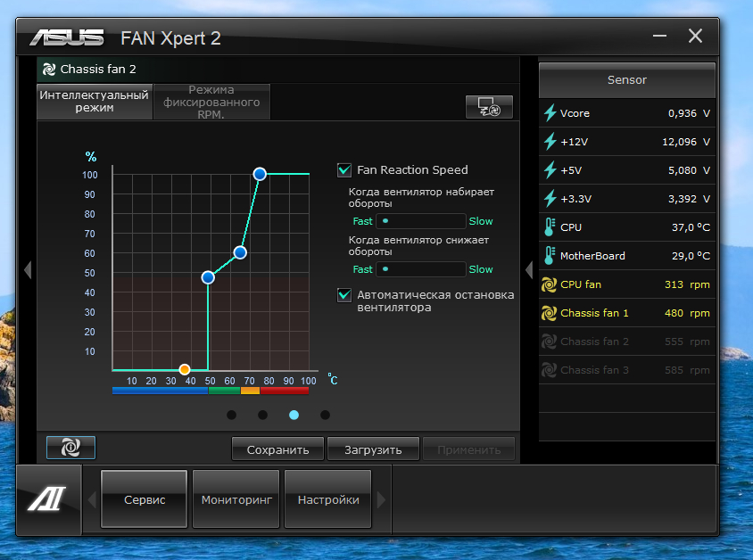Click the Chassis fan 1 yellow fan icon
The image size is (753, 560).
click(x=549, y=313)
